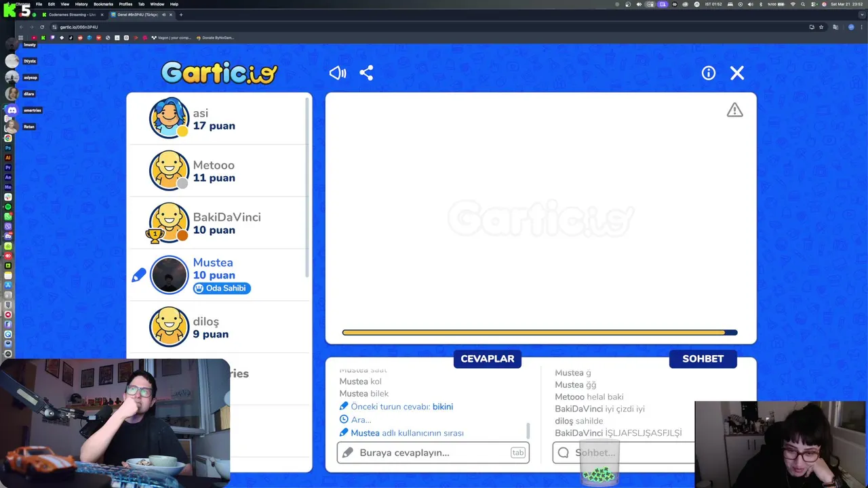The image size is (868, 488).
Task: Click the Önceki turun cevabı: bikini message
Action: (396, 407)
